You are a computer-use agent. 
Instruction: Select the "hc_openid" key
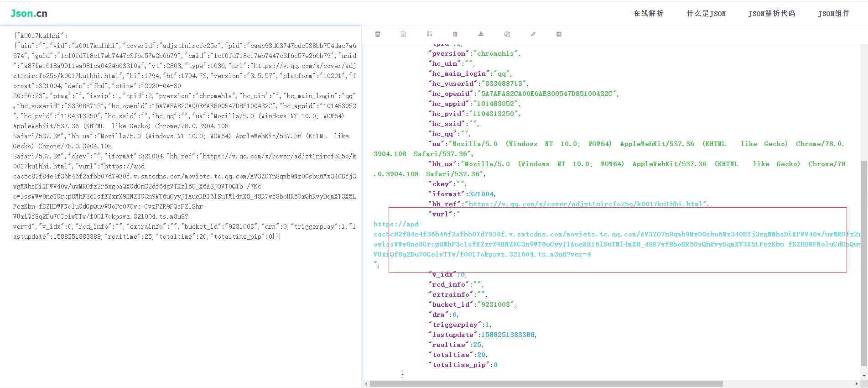[451, 94]
